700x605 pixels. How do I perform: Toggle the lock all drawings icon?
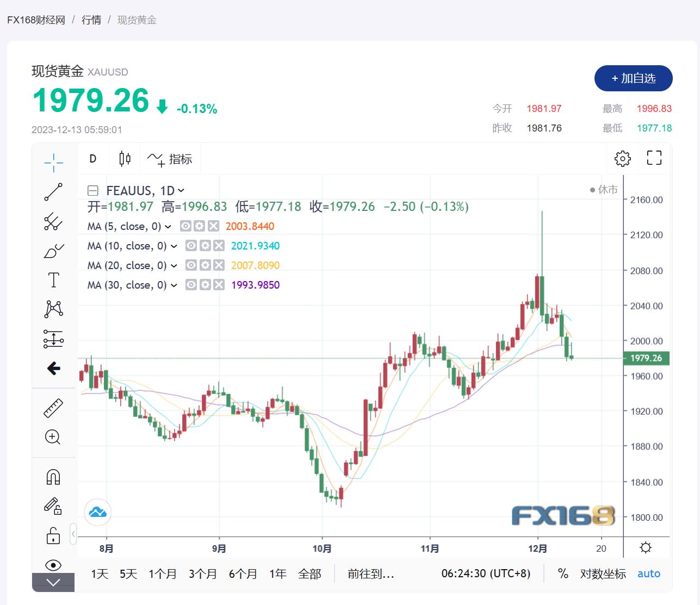click(53, 536)
